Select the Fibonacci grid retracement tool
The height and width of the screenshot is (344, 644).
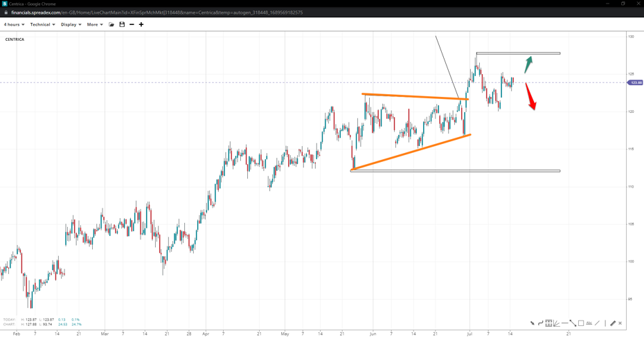click(548, 323)
